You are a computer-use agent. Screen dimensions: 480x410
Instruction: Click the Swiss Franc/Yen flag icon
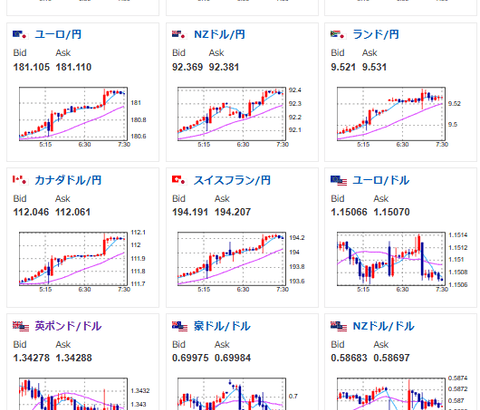(x=179, y=180)
